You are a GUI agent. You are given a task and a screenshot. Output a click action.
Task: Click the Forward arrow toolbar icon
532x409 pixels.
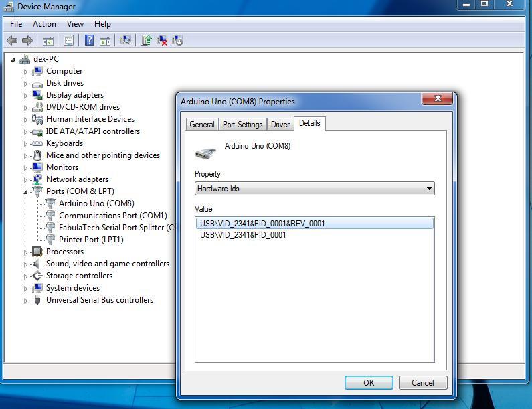pos(27,41)
